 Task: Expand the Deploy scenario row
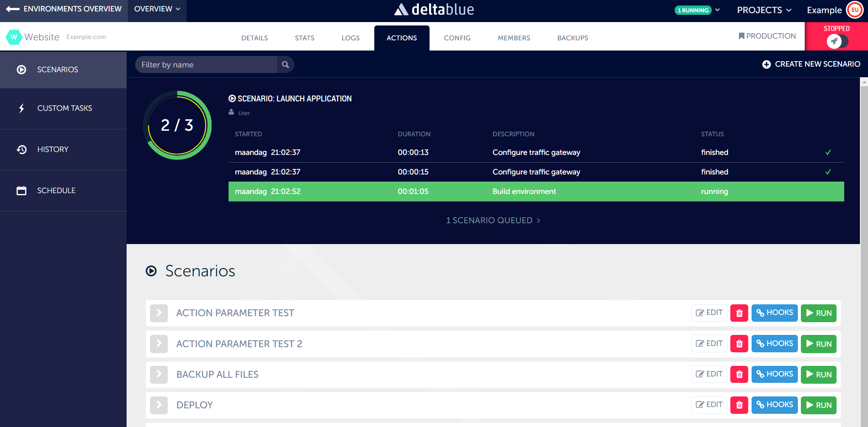click(x=159, y=405)
